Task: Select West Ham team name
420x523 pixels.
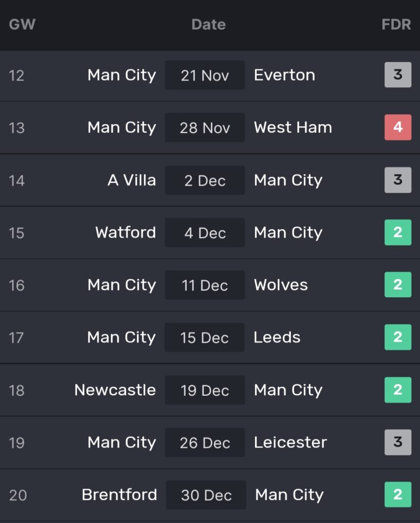Action: click(293, 127)
